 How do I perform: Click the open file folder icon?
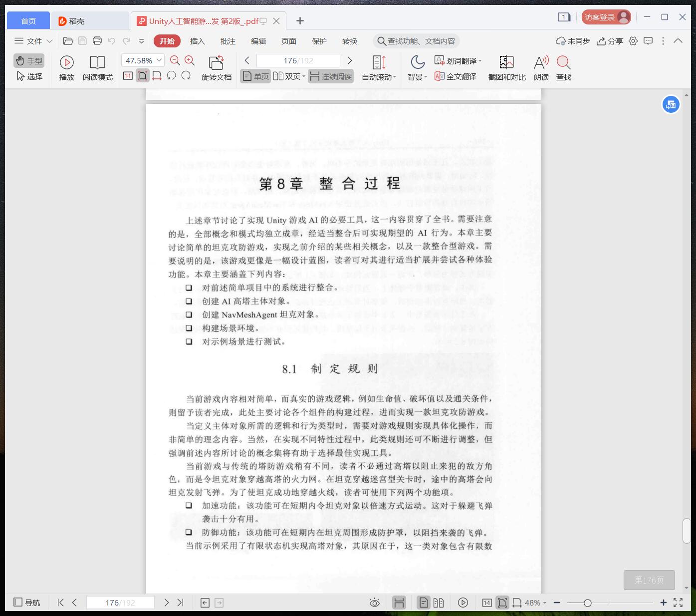pyautogui.click(x=68, y=41)
